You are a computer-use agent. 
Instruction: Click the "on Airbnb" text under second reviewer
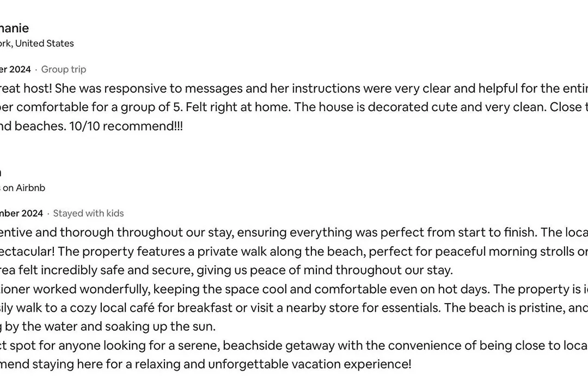22,188
